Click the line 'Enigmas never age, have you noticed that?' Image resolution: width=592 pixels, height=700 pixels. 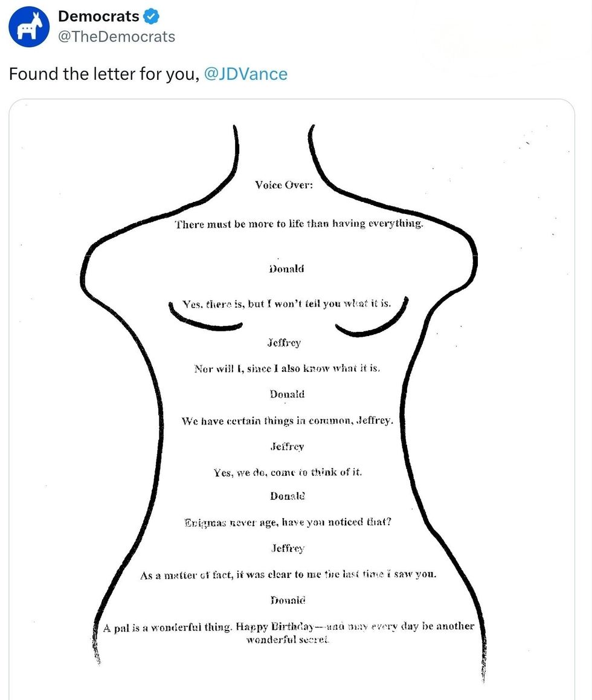288,522
